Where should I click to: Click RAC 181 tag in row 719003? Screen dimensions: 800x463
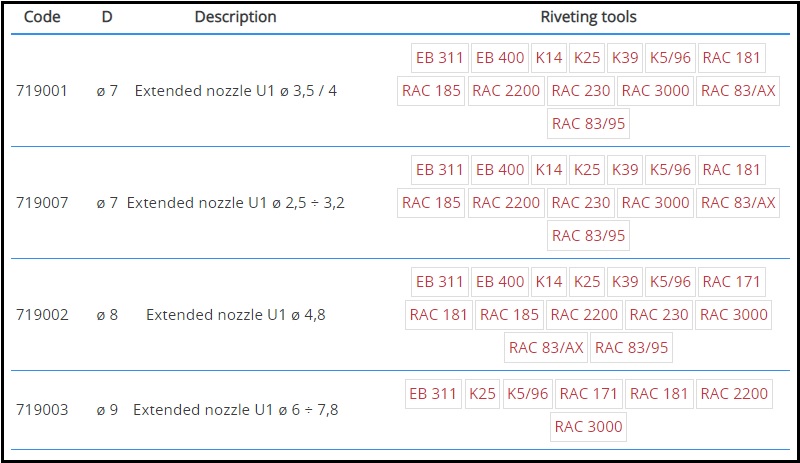click(659, 394)
